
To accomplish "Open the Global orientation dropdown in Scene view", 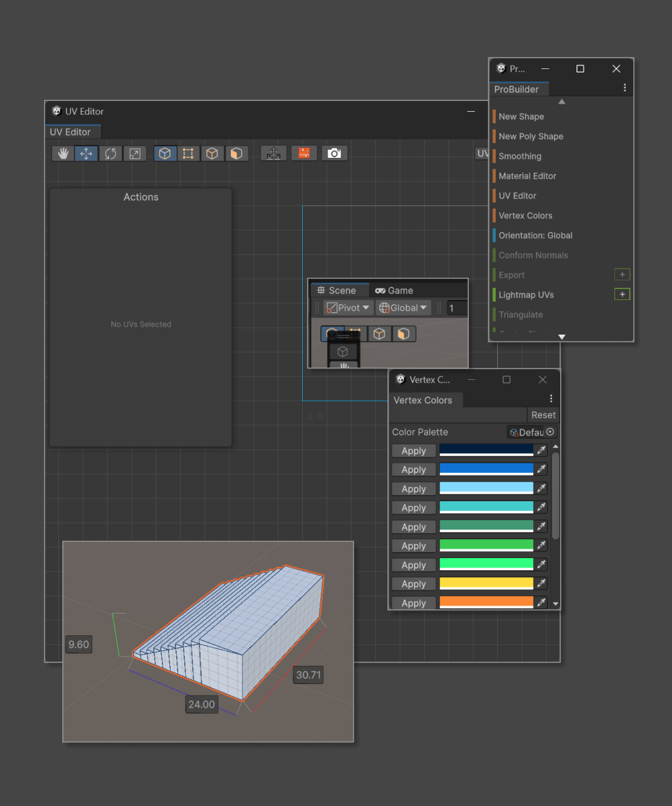I will 404,308.
